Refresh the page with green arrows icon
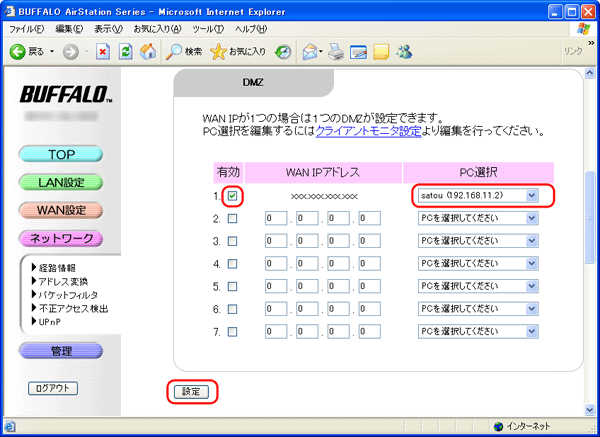The height and width of the screenshot is (437, 600). [125, 52]
